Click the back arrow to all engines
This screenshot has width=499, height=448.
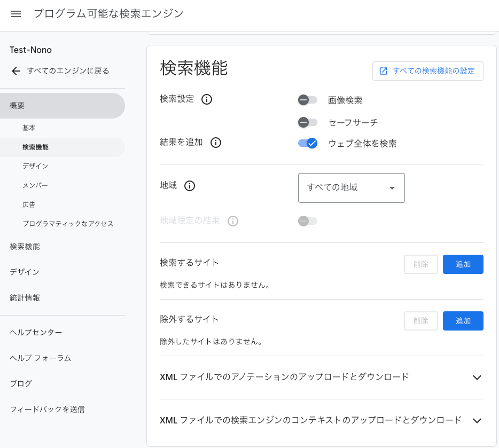(x=16, y=71)
